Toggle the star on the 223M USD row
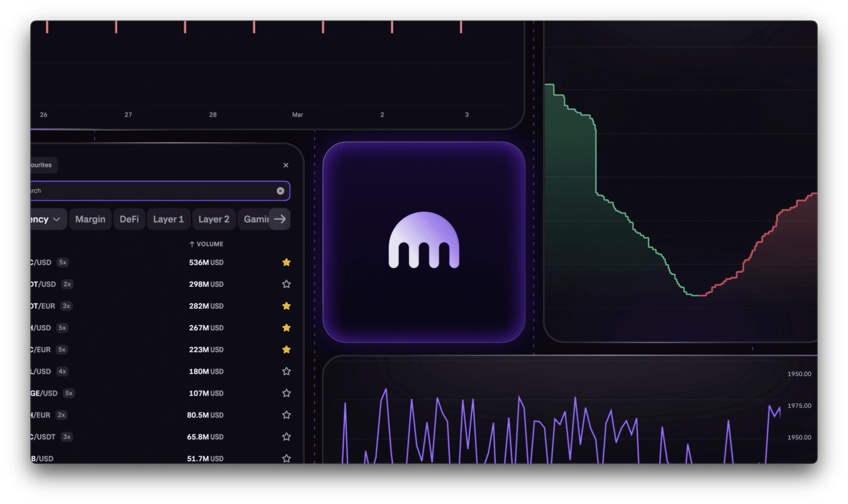 tap(286, 349)
